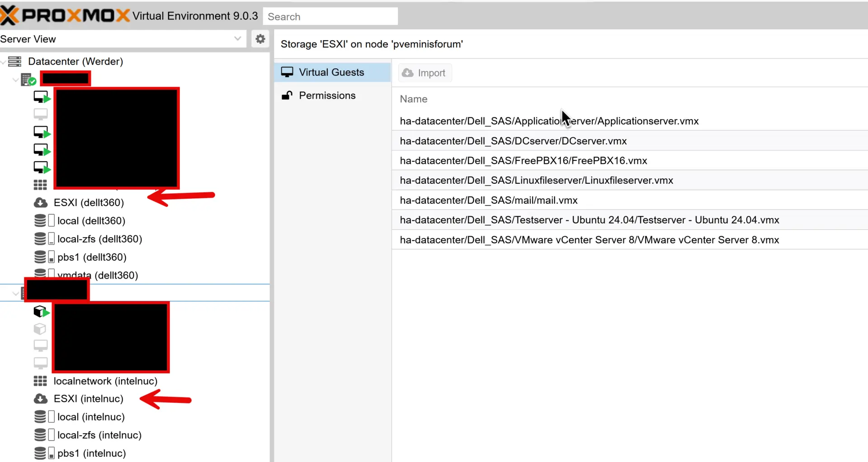
Task: Select the FreePBX16.vmx row
Action: point(629,161)
